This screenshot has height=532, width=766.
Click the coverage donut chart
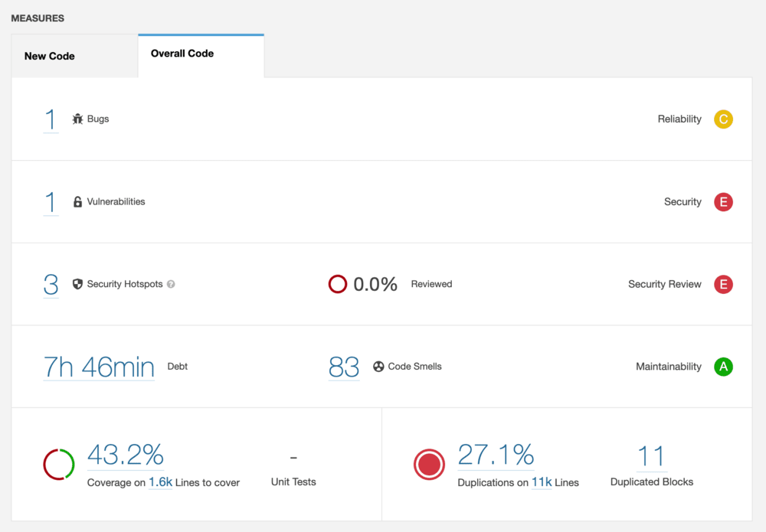click(x=58, y=465)
